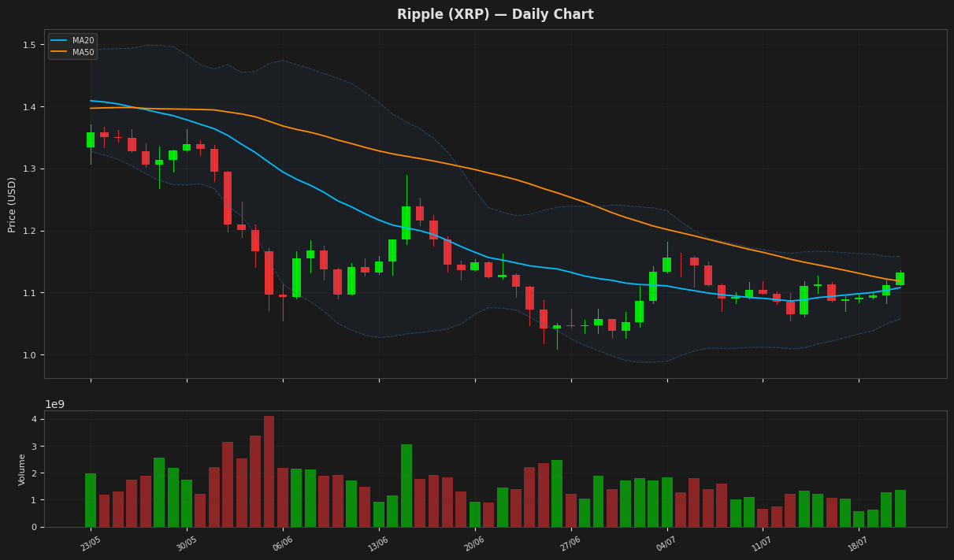Click the 13/06 date label
Viewport: 954px width, 560px height.
379,544
